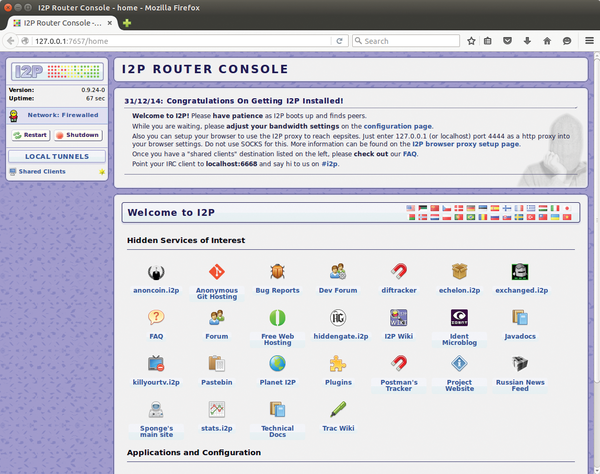Select the I2P Router Console tab

click(x=61, y=23)
